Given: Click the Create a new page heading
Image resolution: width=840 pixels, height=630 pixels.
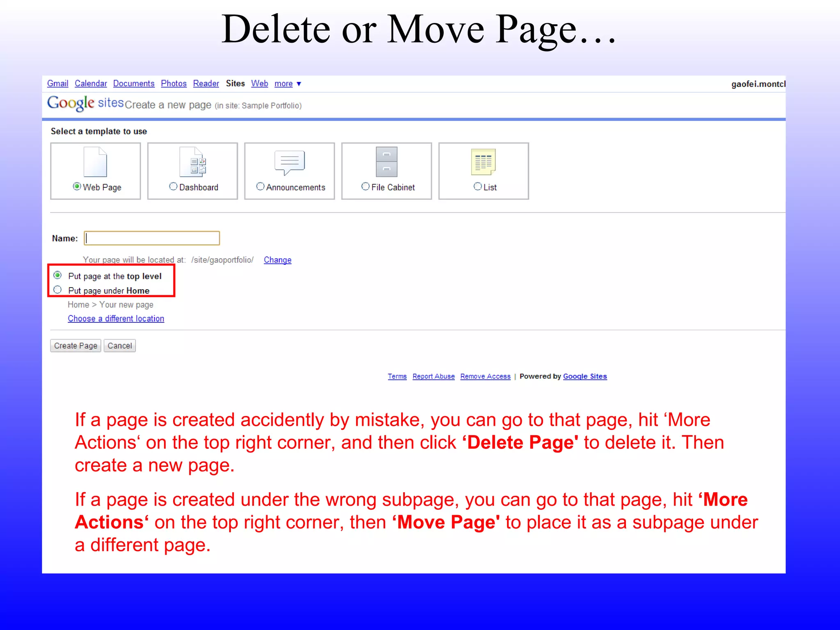Looking at the screenshot, I should click(x=168, y=105).
